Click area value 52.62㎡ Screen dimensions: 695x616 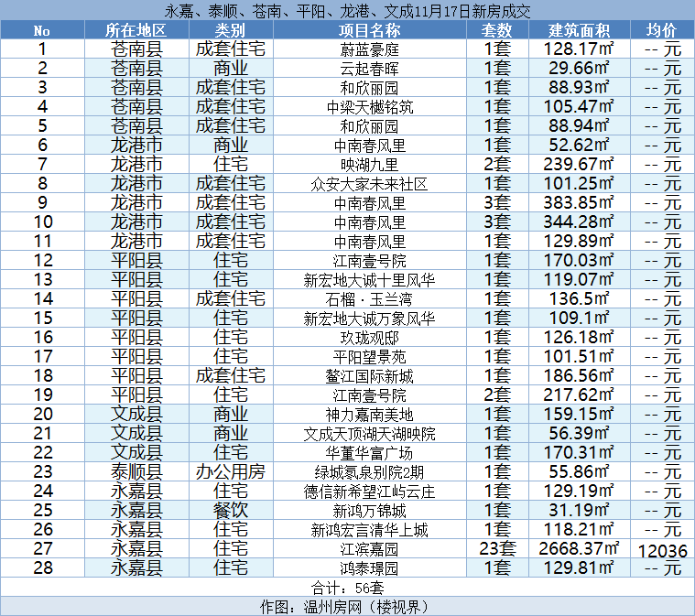pyautogui.click(x=579, y=145)
